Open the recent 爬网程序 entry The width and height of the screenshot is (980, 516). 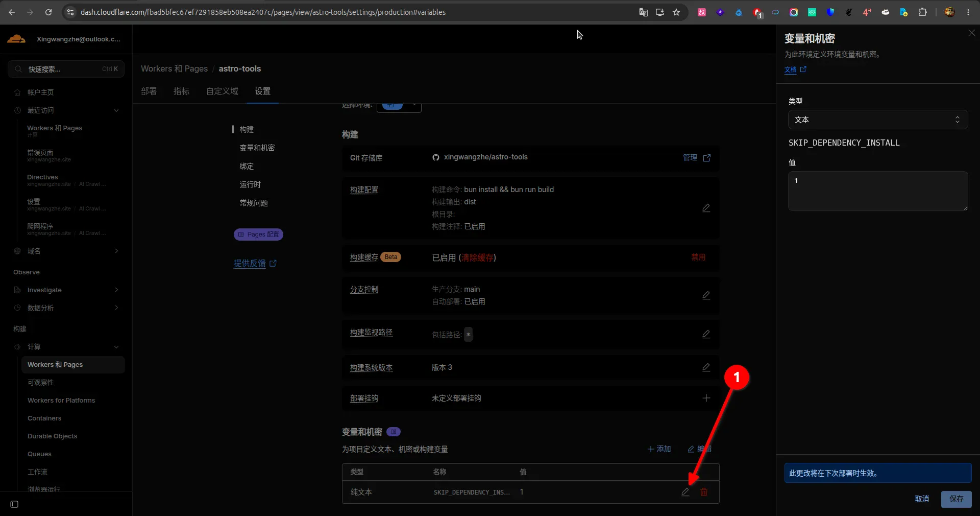(66, 229)
